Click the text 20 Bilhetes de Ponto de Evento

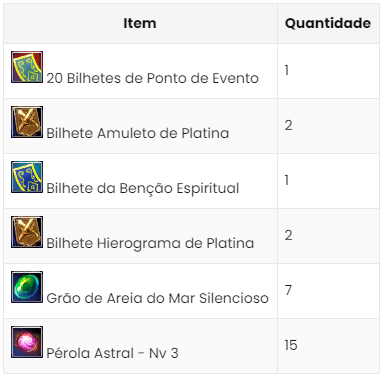153,78
